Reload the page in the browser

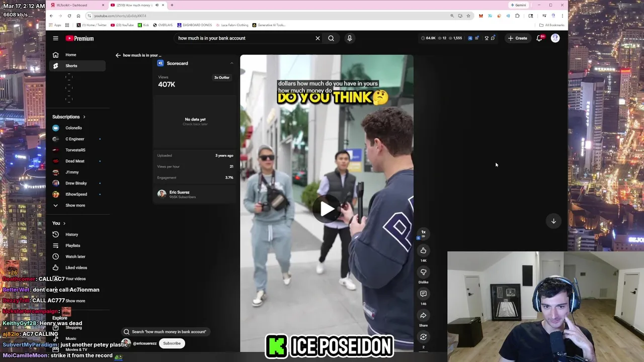(69, 16)
